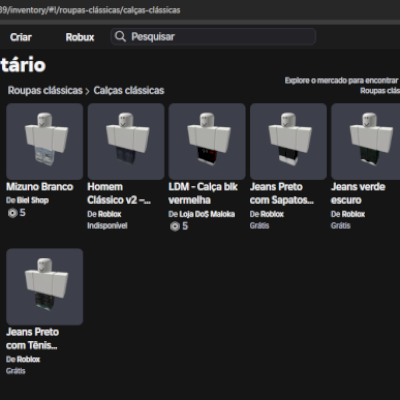Open the Mizuno Branco thumbnail
This screenshot has width=400, height=400.
coord(45,141)
